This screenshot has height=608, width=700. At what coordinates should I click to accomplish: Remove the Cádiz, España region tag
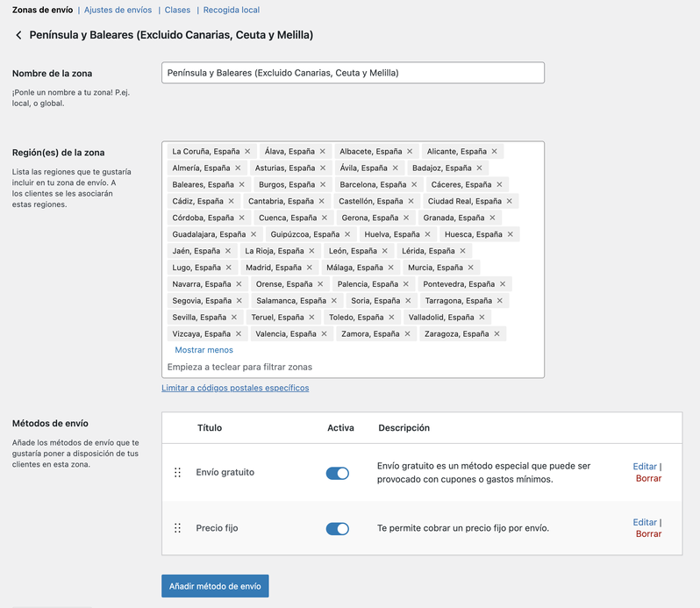click(x=232, y=201)
